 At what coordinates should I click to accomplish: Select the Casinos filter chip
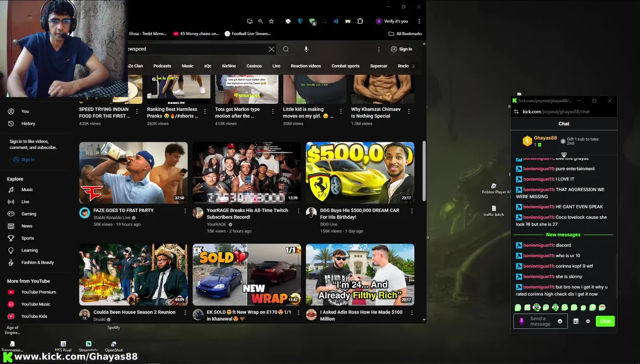(254, 66)
